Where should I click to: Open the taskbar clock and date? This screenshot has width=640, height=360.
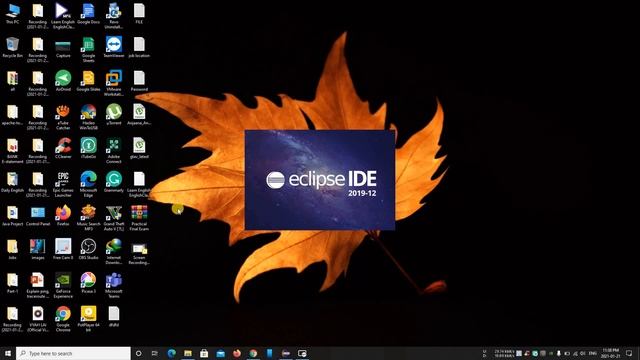(x=610, y=353)
